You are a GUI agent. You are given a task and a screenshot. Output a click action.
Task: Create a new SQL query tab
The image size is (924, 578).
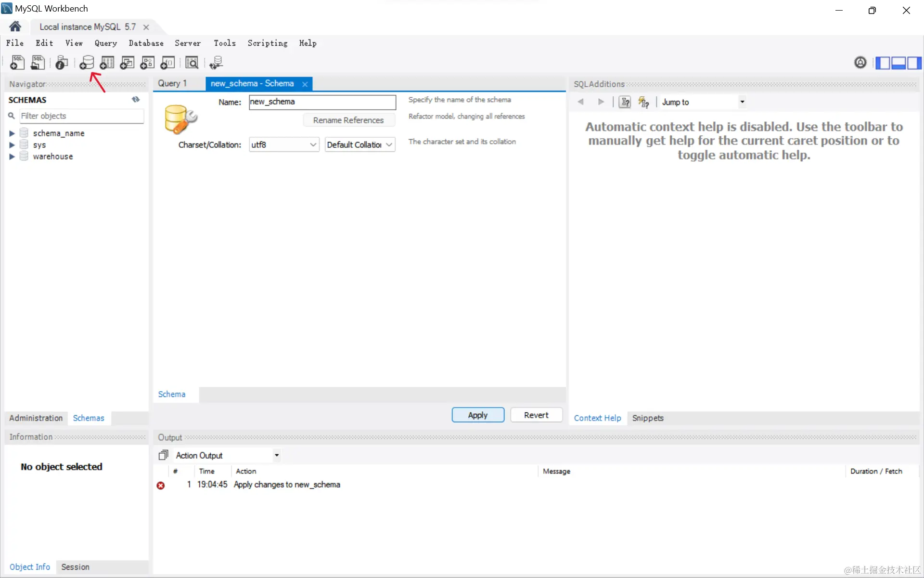[17, 63]
